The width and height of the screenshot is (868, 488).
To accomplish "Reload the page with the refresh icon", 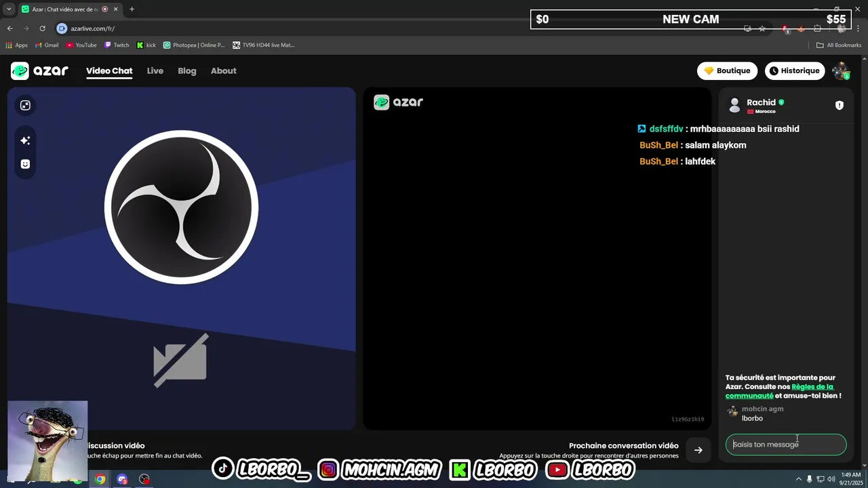I will tap(42, 28).
